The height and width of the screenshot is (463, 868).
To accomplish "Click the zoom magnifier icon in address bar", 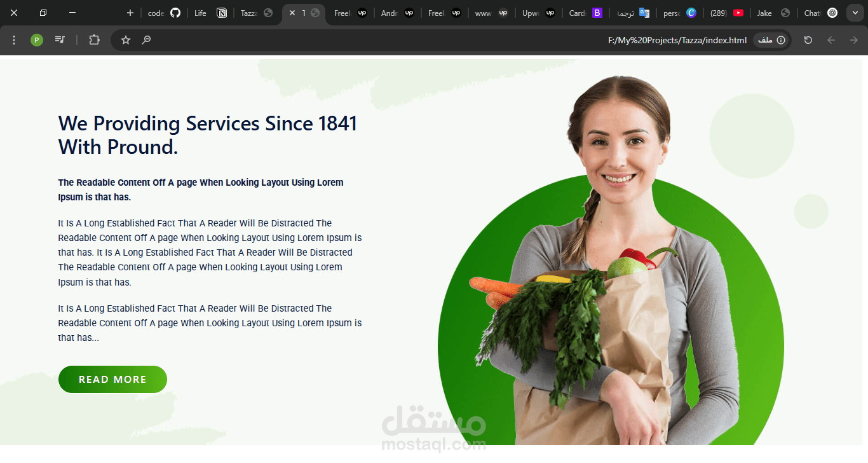I will [146, 40].
